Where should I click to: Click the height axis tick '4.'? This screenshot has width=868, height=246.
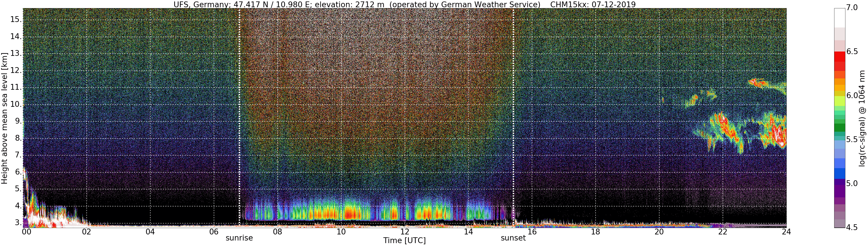click(x=18, y=206)
